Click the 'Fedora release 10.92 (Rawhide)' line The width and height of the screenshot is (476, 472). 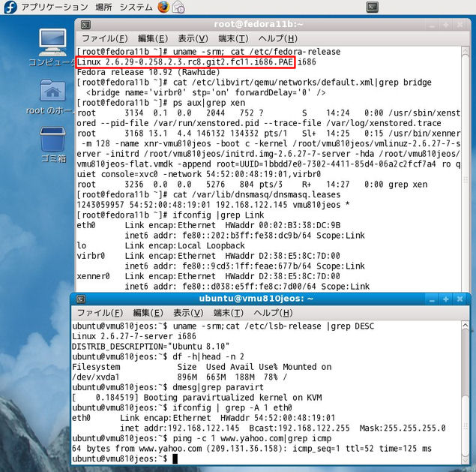[x=148, y=72]
